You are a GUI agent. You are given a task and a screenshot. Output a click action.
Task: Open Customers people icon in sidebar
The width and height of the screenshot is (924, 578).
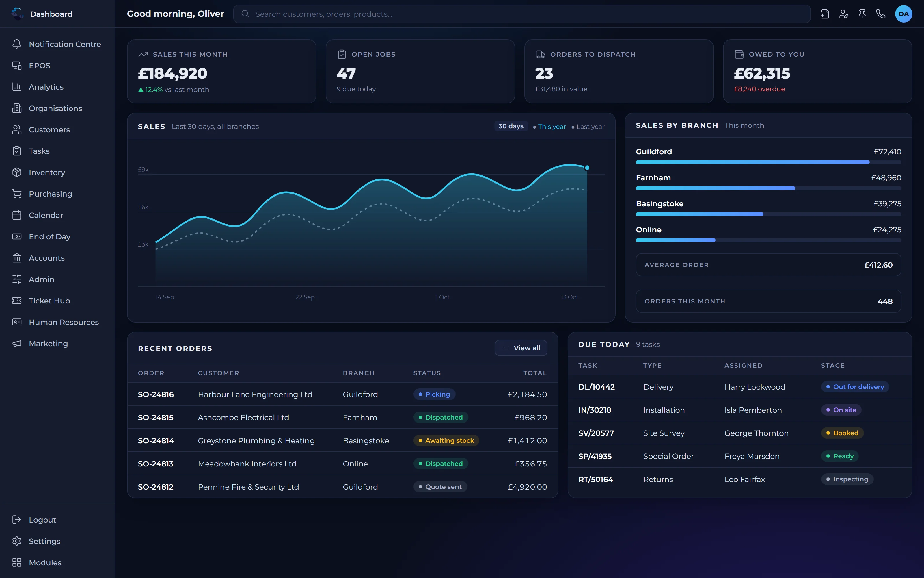[x=17, y=129]
